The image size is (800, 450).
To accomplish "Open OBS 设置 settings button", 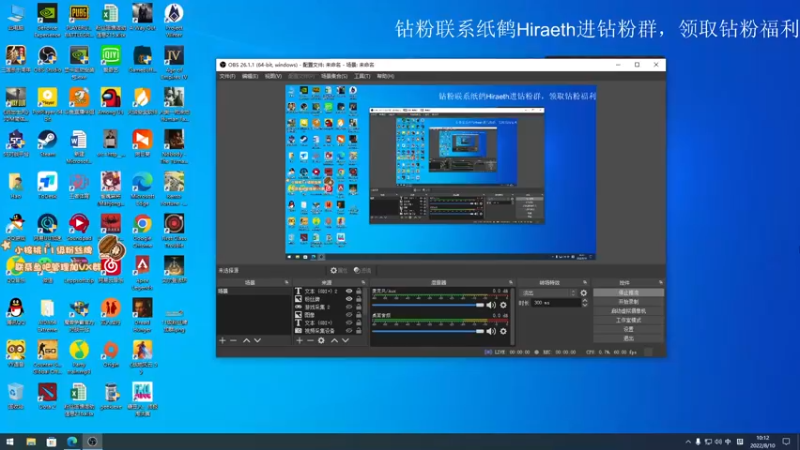I will (629, 330).
